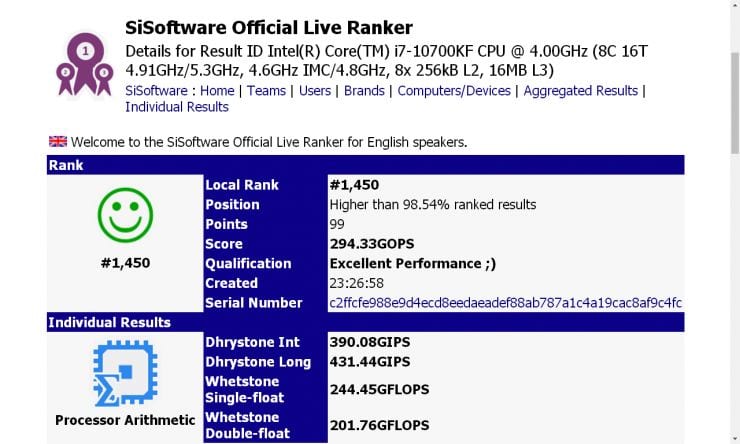Click the 'Processor Arithmetic' caption text

(125, 420)
